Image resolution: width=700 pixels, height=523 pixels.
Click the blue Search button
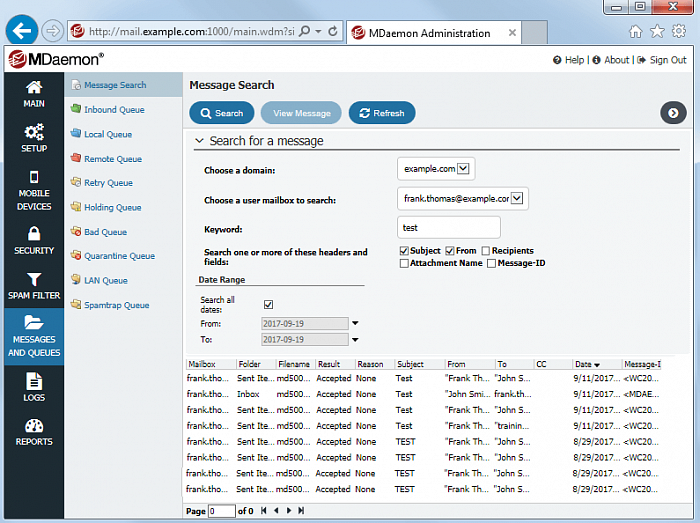220,113
